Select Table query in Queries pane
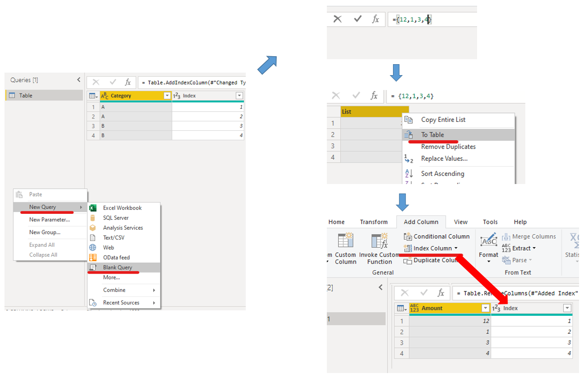This screenshot has width=588, height=380. (44, 95)
